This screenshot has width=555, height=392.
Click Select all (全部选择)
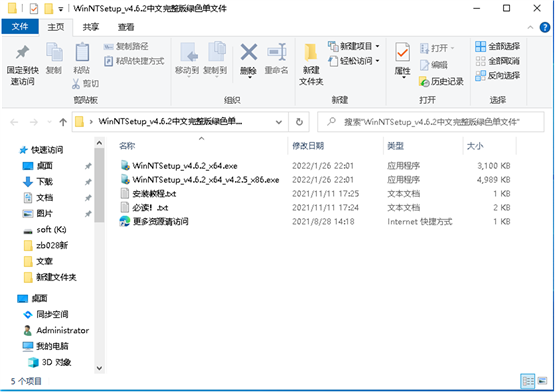point(498,46)
